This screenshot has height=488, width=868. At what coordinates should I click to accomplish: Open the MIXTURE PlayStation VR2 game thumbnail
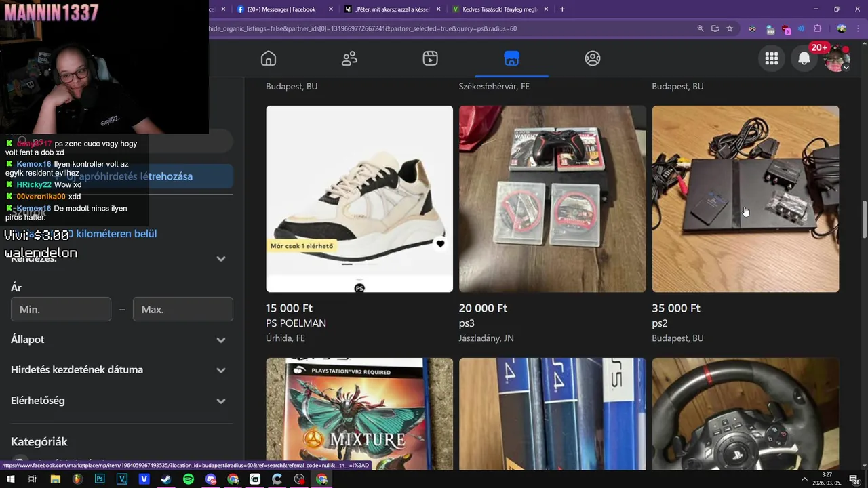pos(359,413)
